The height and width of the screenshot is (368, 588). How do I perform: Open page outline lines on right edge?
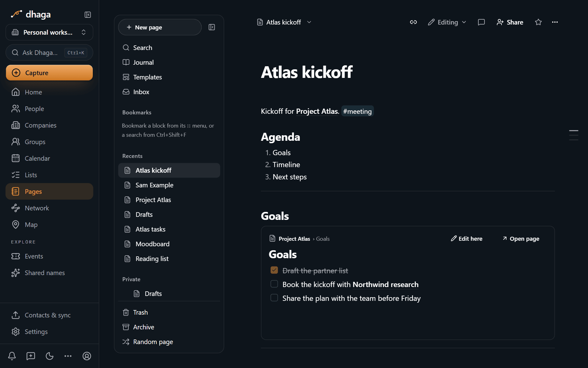[x=574, y=135]
